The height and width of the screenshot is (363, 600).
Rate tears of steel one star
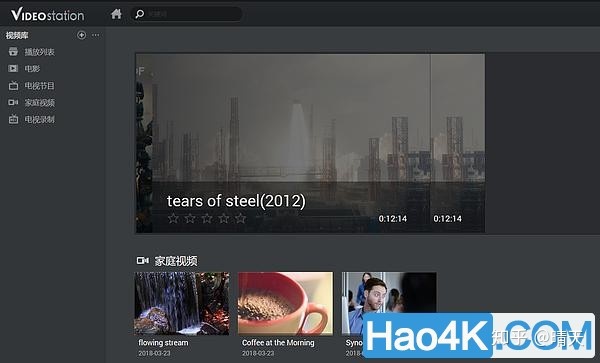tap(173, 218)
